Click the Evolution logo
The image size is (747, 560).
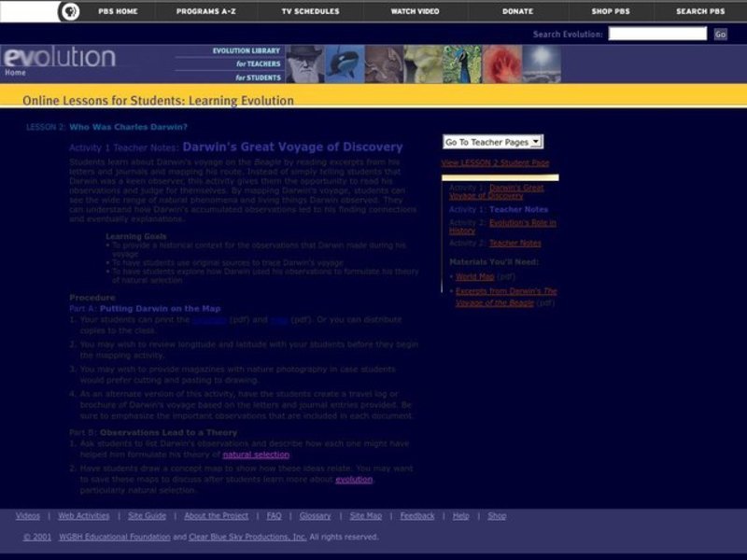click(x=58, y=58)
